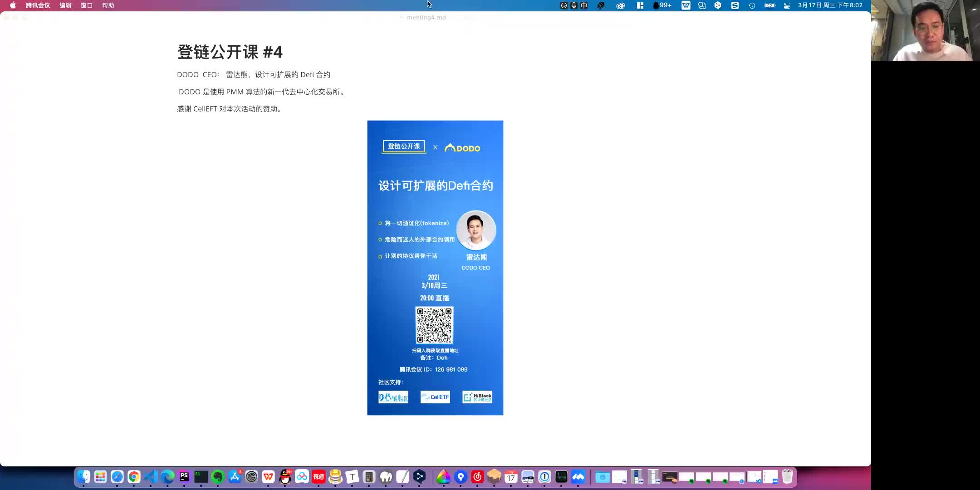Open System Preferences from the Dock
Viewport: 980px width, 490px height.
tap(251, 477)
